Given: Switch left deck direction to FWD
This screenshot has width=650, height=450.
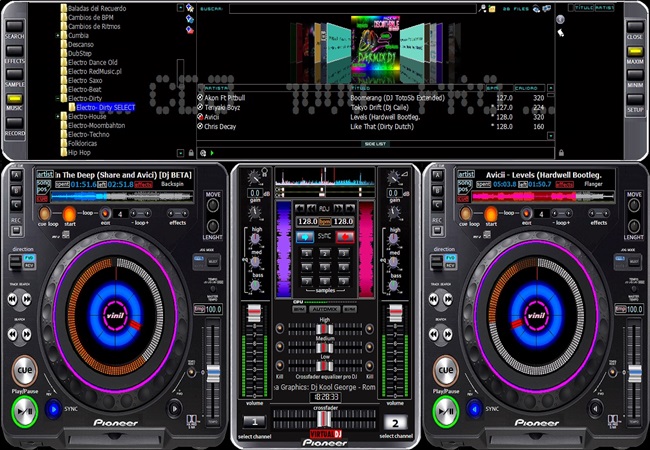Looking at the screenshot, I should click(x=29, y=258).
